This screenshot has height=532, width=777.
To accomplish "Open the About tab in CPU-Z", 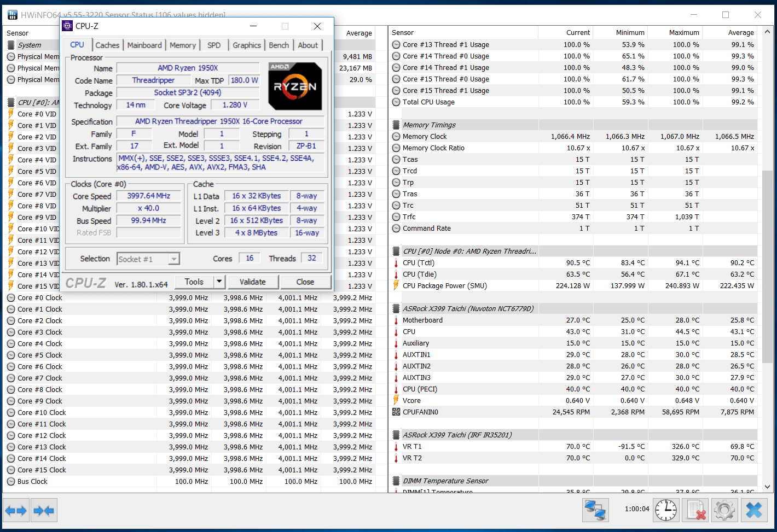I will (x=308, y=45).
